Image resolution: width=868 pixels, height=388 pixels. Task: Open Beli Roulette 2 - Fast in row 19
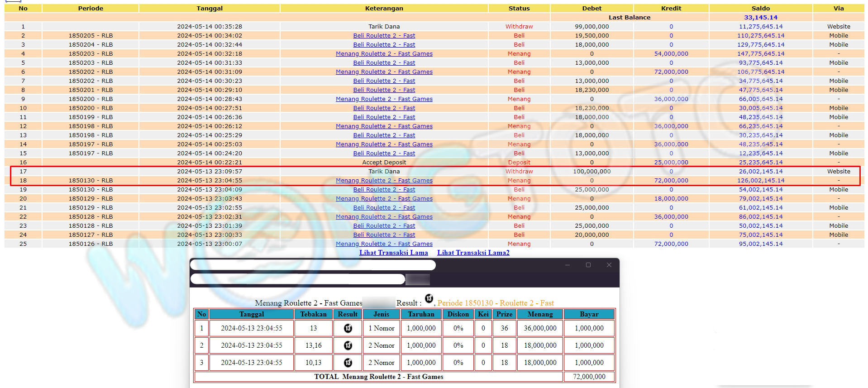coord(384,189)
